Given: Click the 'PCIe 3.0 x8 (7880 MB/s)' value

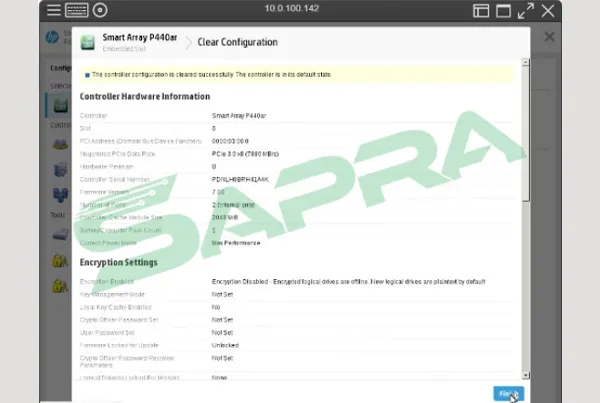Looking at the screenshot, I should point(245,154).
